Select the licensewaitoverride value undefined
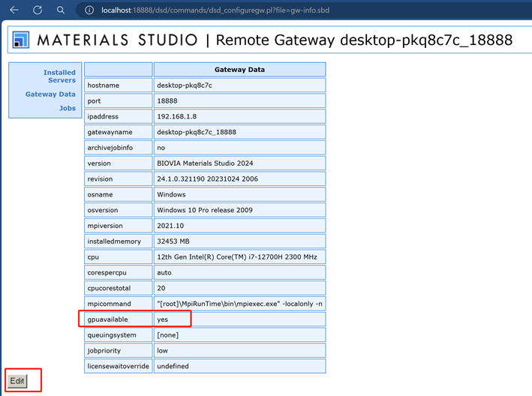The width and height of the screenshot is (532, 396). [239, 366]
